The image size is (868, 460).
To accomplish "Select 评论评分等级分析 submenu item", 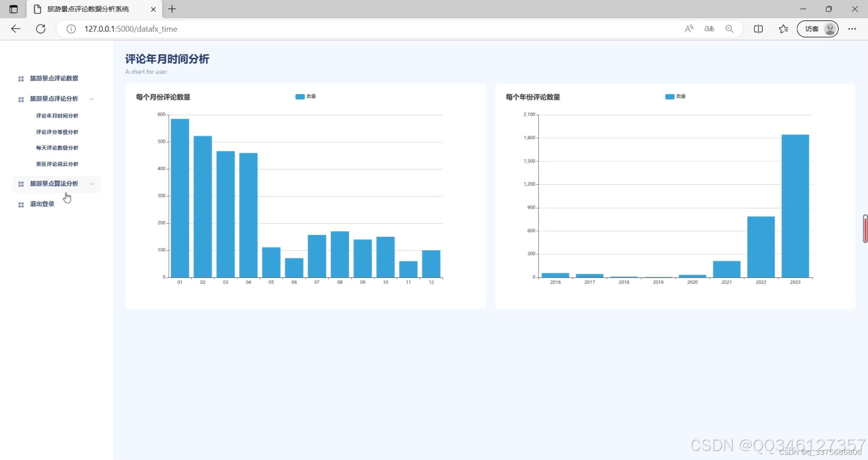I will pos(57,132).
